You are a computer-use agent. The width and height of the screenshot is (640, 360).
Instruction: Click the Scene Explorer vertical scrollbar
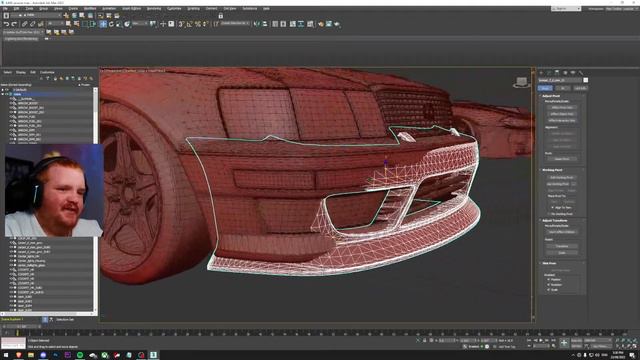pos(96,200)
